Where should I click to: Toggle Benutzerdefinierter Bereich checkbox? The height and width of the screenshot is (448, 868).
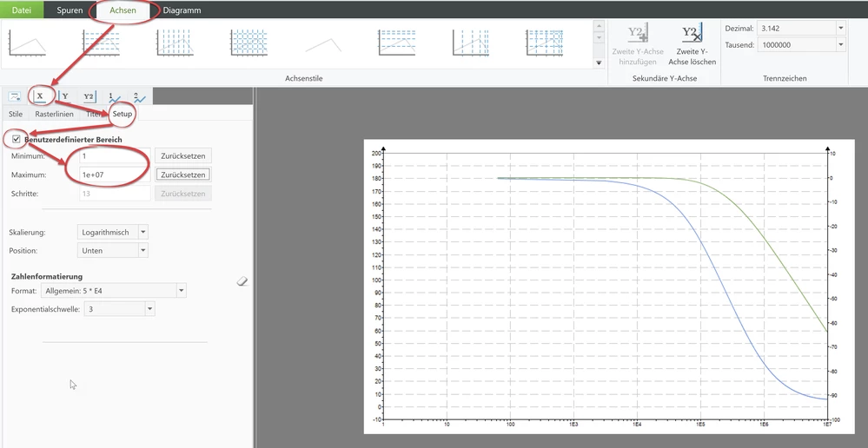[x=16, y=140]
